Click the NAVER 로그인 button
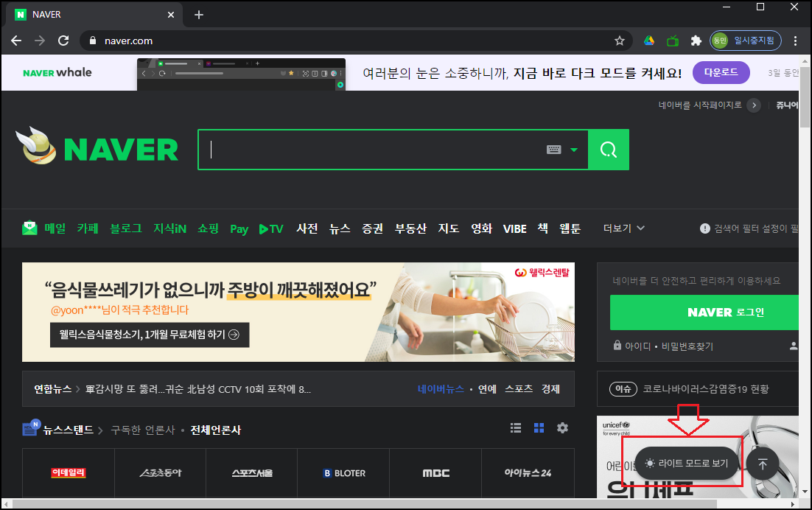This screenshot has height=510, width=812. point(705,312)
